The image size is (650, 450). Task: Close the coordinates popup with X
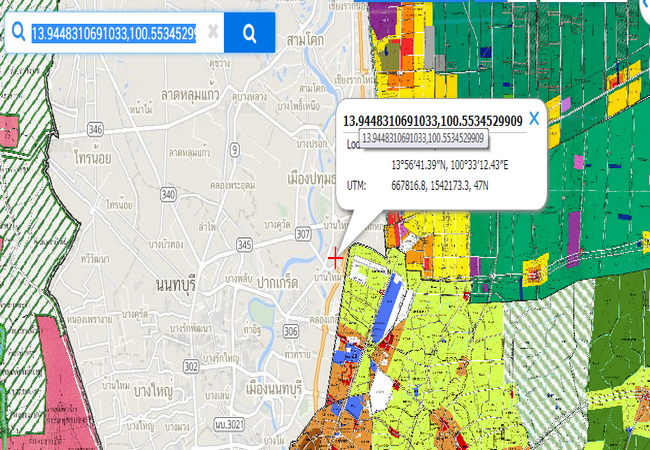click(534, 119)
